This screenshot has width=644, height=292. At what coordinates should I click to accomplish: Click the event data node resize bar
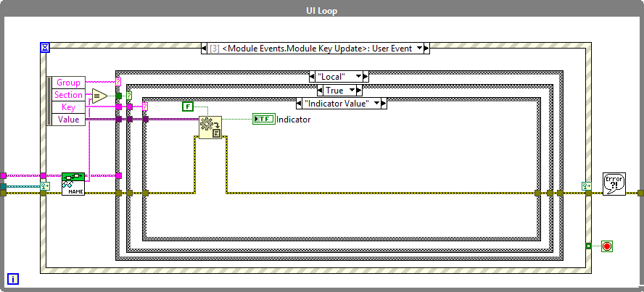(49, 101)
